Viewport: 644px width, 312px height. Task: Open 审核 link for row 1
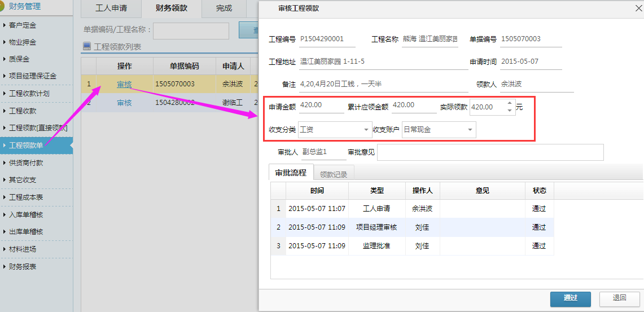[124, 85]
